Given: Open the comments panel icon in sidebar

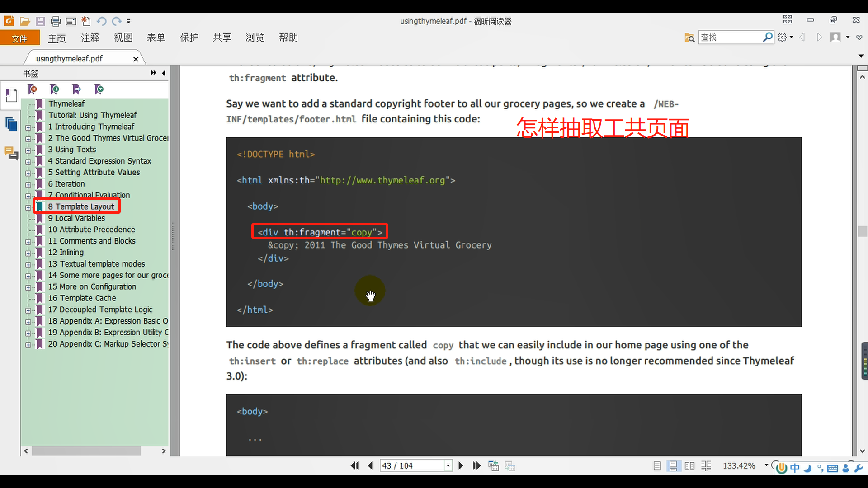Looking at the screenshot, I should pyautogui.click(x=11, y=153).
